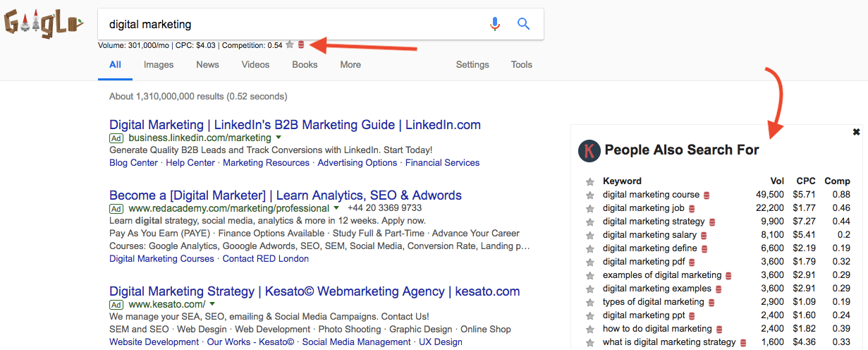This screenshot has height=350, width=868.
Task: Open the Financial Services sitelink
Action: [443, 163]
